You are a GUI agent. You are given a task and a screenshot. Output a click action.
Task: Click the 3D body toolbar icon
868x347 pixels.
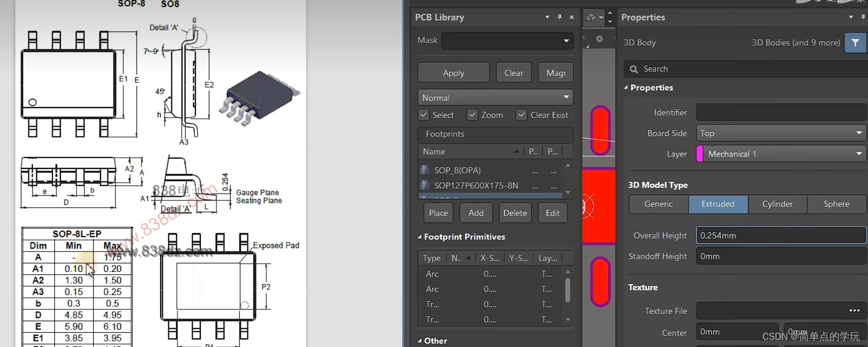point(591,18)
